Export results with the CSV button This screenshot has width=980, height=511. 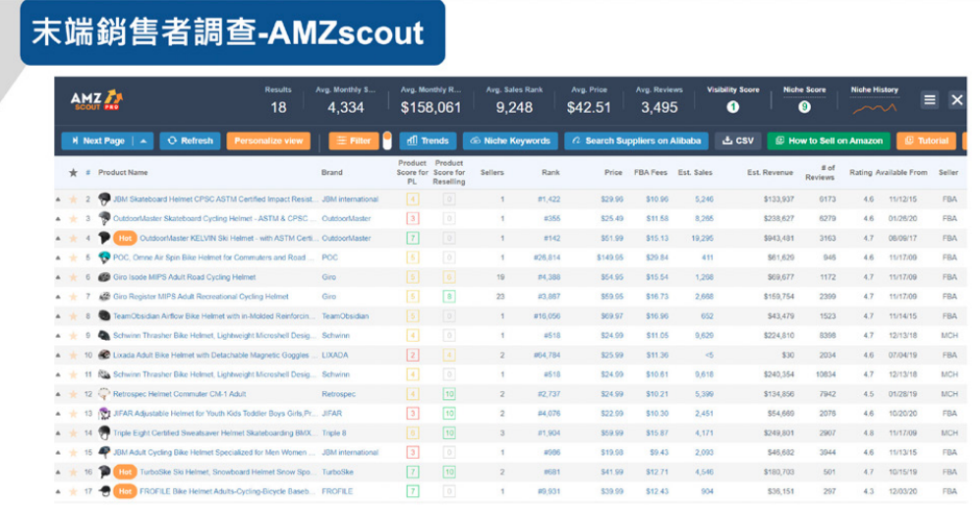point(737,141)
